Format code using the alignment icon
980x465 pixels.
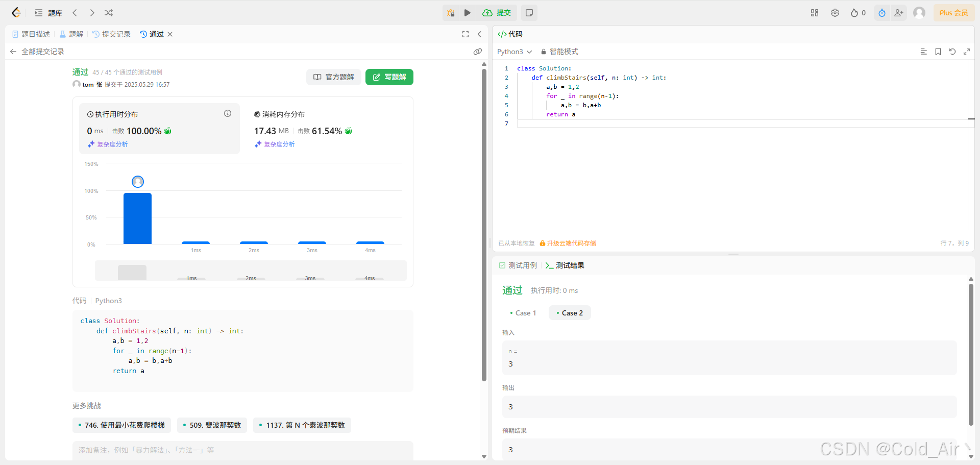(923, 52)
